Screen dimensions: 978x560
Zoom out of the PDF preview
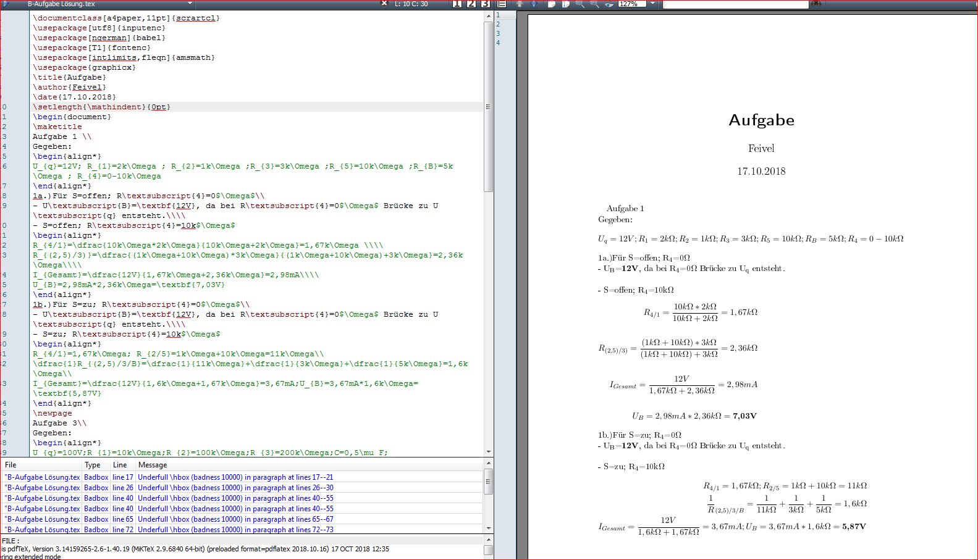(x=594, y=4)
